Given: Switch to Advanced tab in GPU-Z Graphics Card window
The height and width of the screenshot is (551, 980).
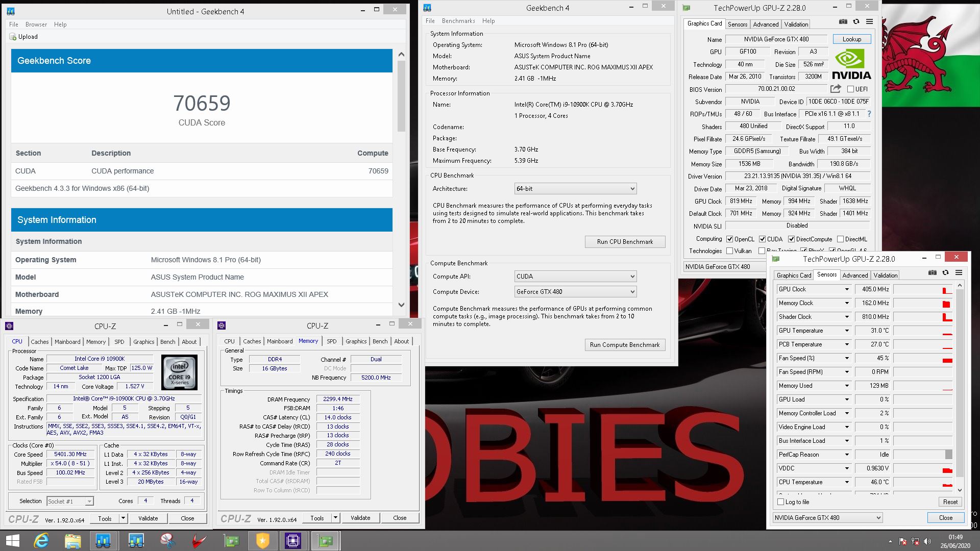Looking at the screenshot, I should 766,24.
